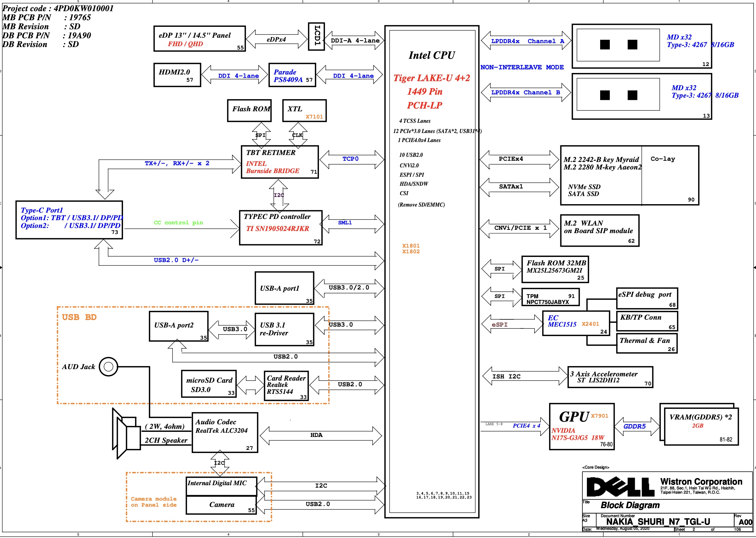The width and height of the screenshot is (756, 538).
Task: Click the Internal Digital MIC block
Action: (221, 486)
